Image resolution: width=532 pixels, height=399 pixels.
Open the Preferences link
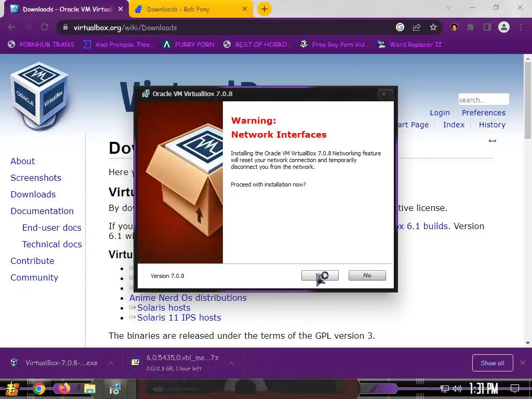coord(484,113)
